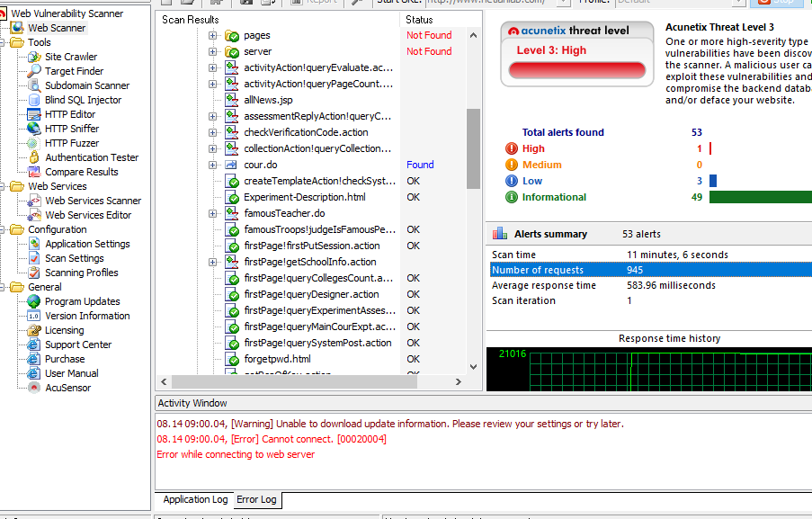Expand activityAction!queryPageCount node
812x519 pixels.
tap(212, 84)
